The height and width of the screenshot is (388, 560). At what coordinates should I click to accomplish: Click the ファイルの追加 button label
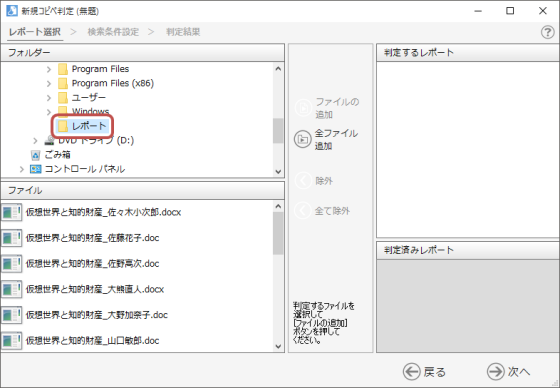coord(338,108)
